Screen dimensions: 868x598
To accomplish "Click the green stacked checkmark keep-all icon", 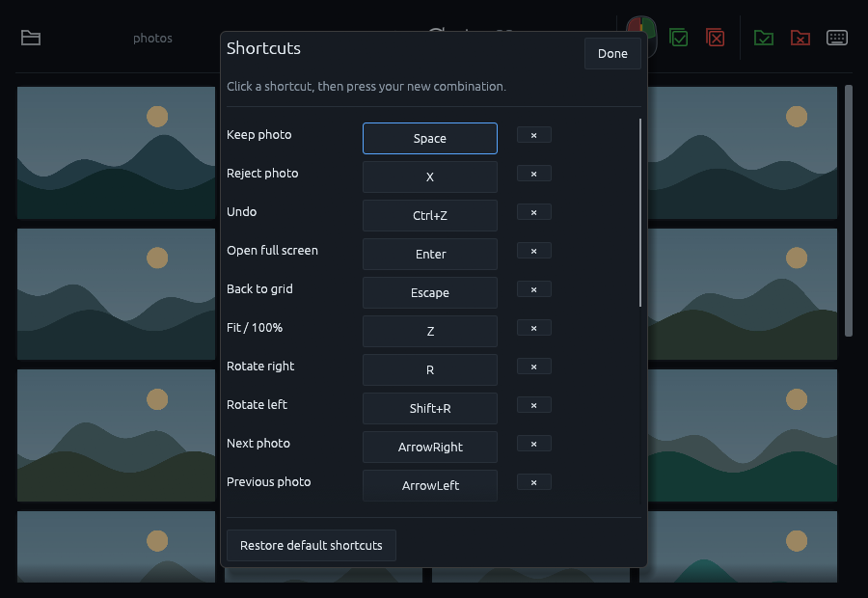I will 678,38.
